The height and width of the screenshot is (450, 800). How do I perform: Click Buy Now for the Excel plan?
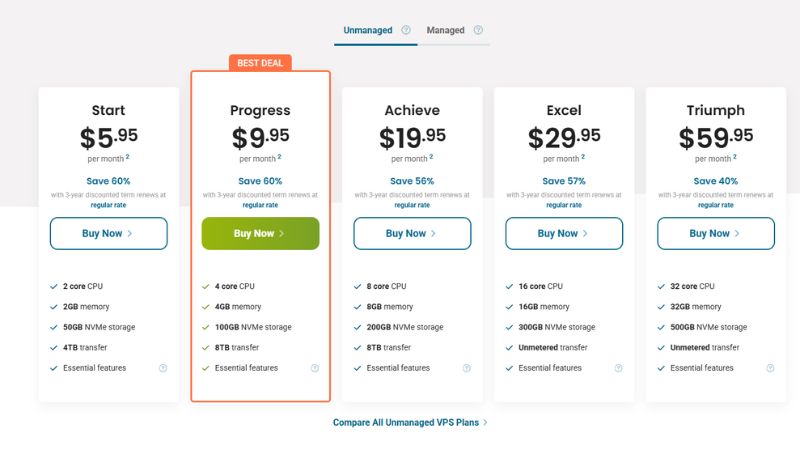click(564, 233)
